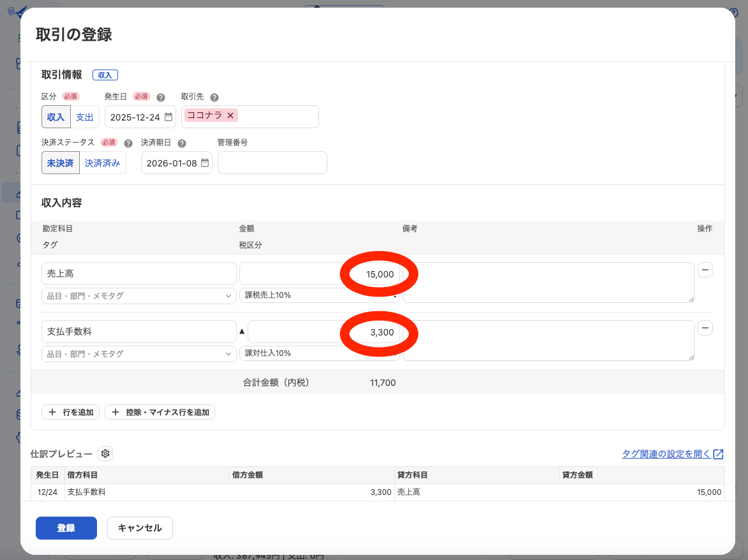This screenshot has width=748, height=560.
Task: Open the journal preview settings gear
Action: pos(105,453)
